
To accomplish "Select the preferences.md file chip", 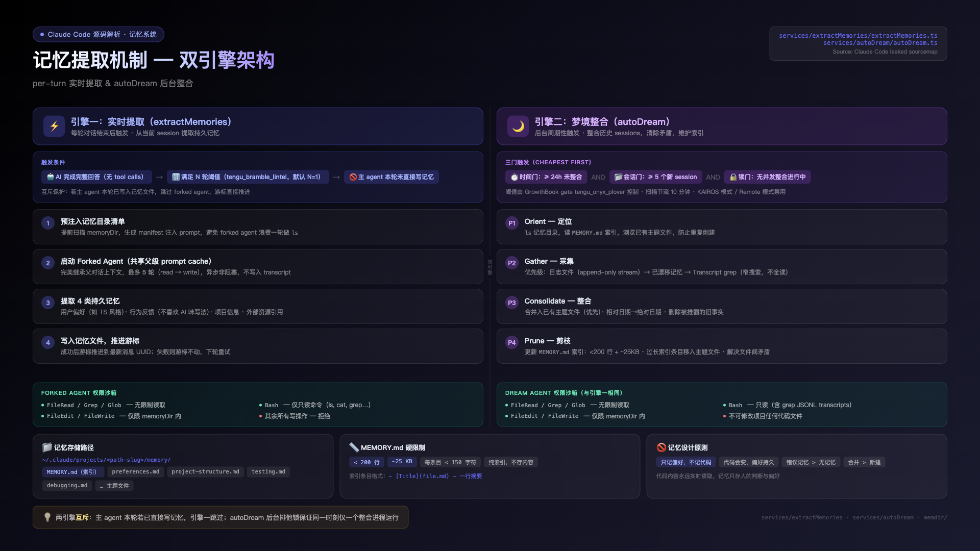I will pyautogui.click(x=136, y=472).
